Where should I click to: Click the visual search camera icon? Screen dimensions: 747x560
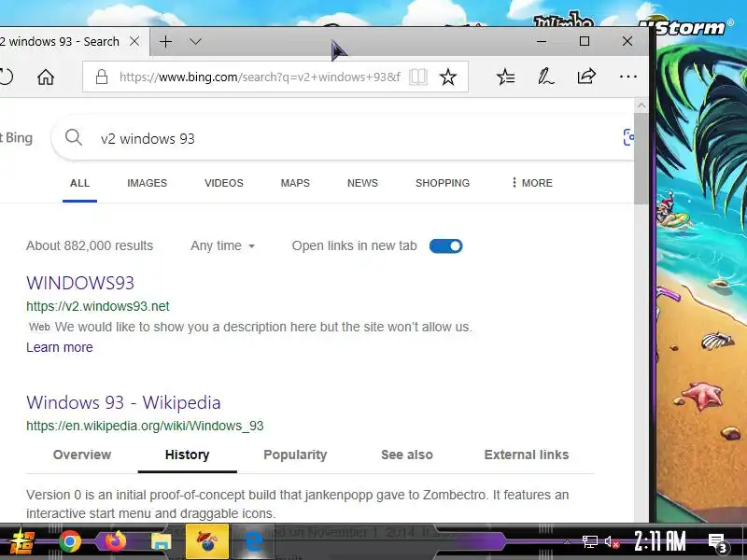click(628, 137)
